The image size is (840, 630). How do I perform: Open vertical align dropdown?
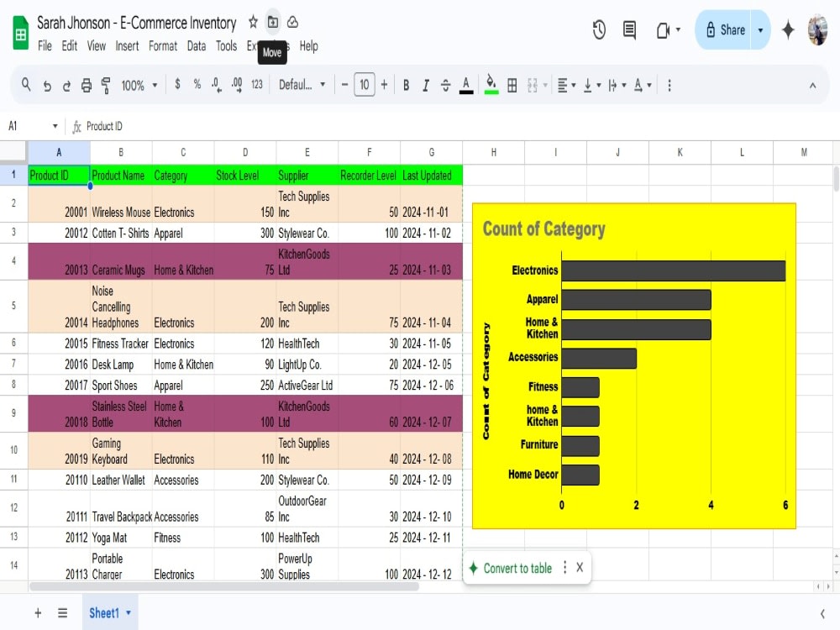point(591,85)
